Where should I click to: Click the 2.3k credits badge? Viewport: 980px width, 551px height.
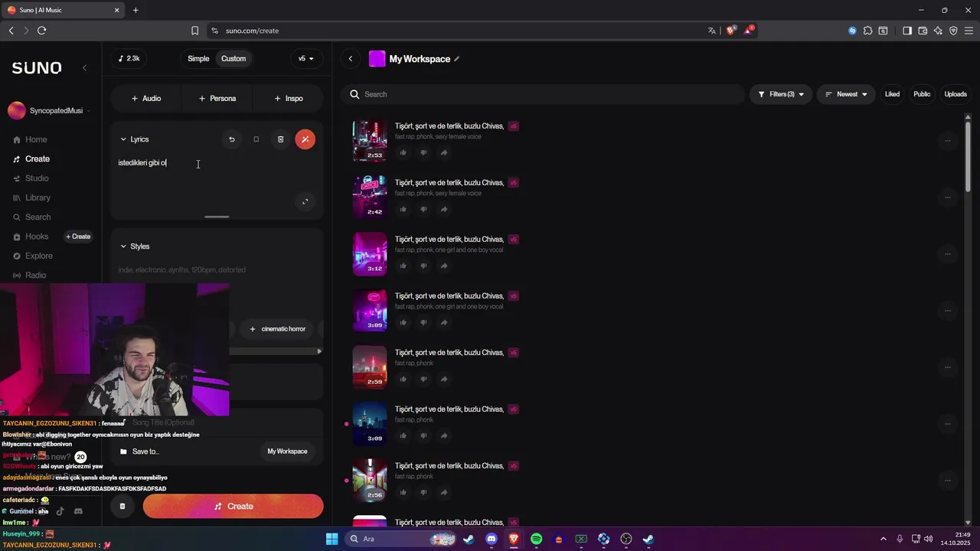(x=129, y=59)
